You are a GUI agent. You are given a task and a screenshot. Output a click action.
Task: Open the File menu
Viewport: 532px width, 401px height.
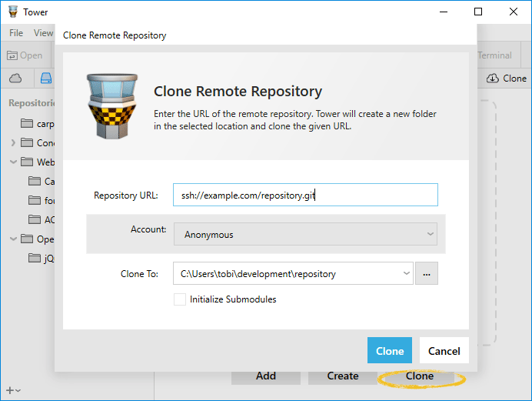(x=17, y=33)
